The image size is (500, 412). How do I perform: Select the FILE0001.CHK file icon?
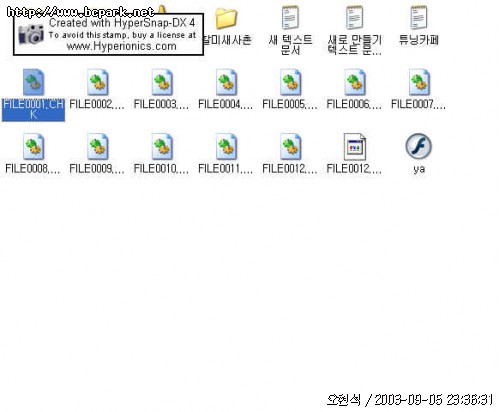[x=33, y=82]
